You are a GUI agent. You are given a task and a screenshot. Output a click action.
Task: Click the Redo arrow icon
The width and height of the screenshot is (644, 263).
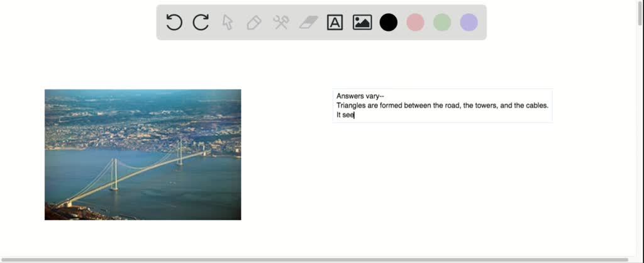click(x=201, y=23)
